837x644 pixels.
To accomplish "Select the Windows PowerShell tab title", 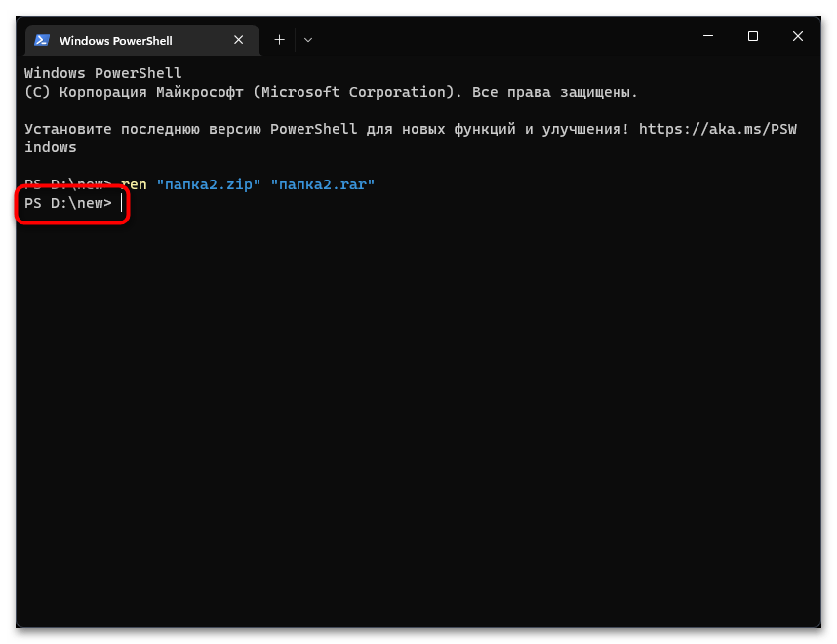I will pos(115,41).
